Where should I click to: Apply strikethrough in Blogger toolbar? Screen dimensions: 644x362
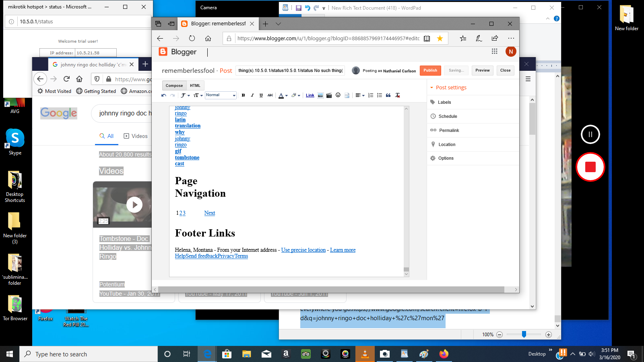click(270, 95)
